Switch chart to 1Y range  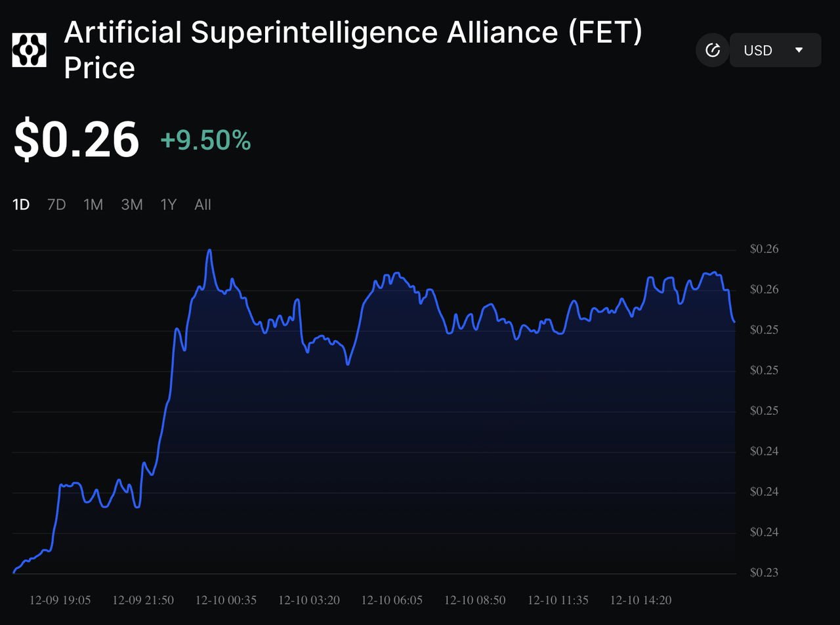(x=169, y=205)
